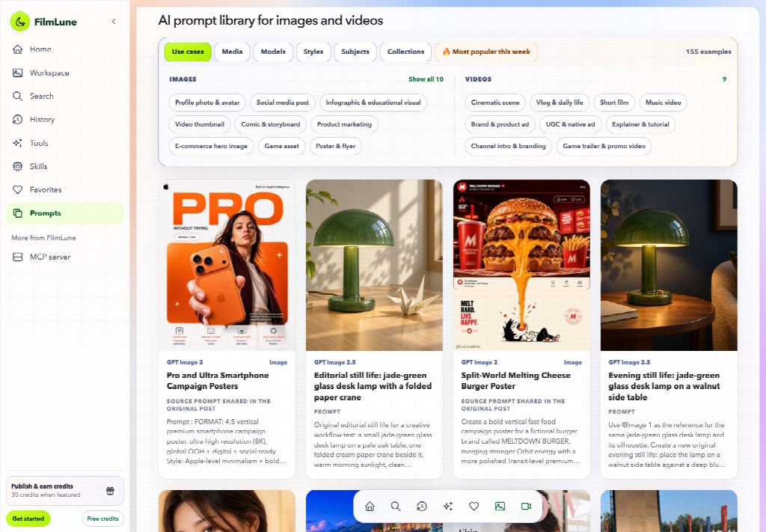Select the Most popular this week filter

[486, 52]
